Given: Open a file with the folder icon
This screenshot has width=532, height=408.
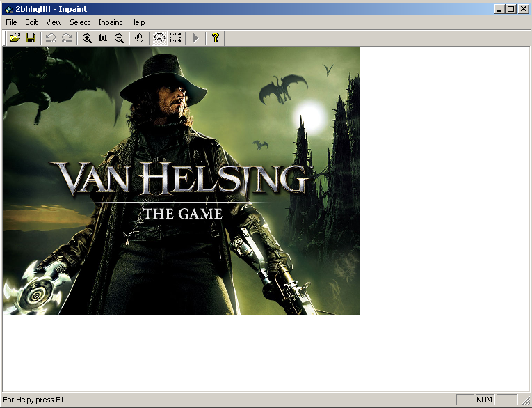Looking at the screenshot, I should point(15,38).
